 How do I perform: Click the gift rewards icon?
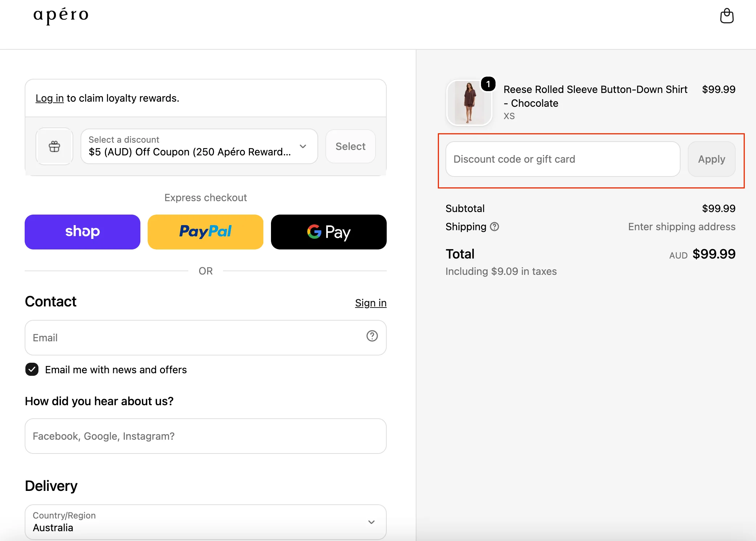[x=54, y=146]
